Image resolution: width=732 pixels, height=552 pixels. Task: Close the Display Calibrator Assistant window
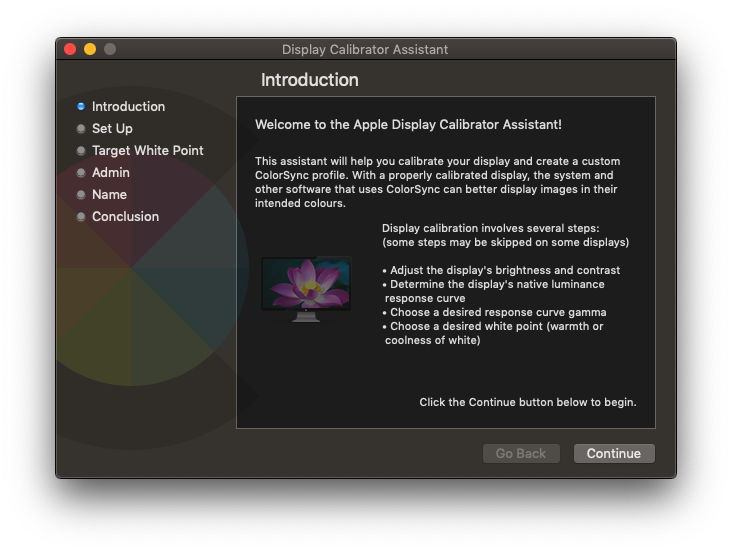(x=70, y=49)
